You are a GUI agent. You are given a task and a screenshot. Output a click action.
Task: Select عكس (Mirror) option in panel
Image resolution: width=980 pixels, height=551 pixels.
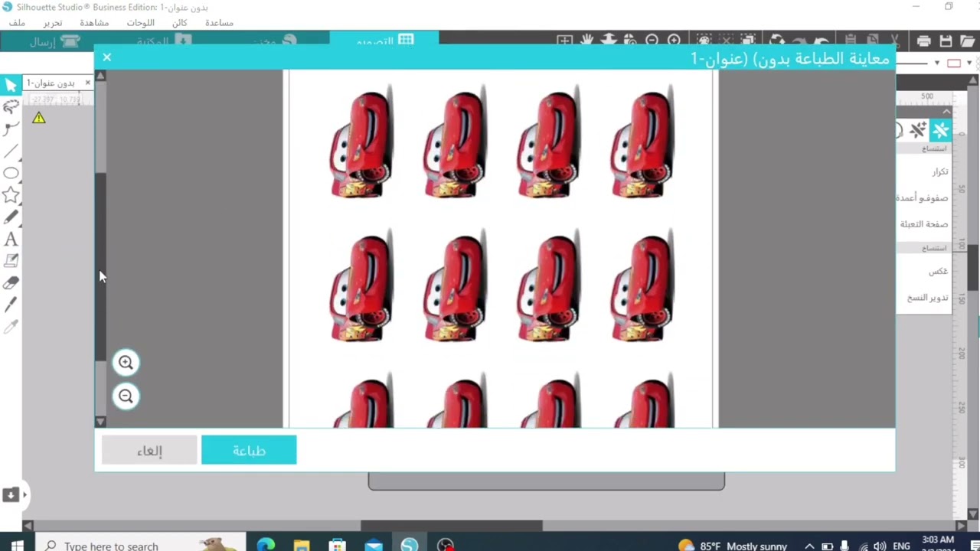939,272
